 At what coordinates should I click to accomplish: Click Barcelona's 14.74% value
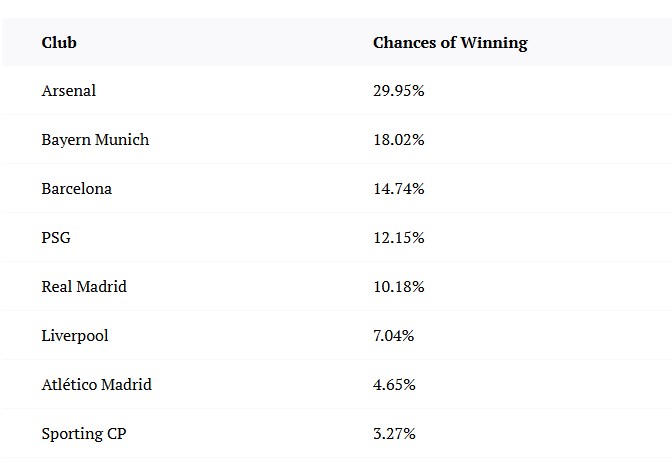(398, 189)
